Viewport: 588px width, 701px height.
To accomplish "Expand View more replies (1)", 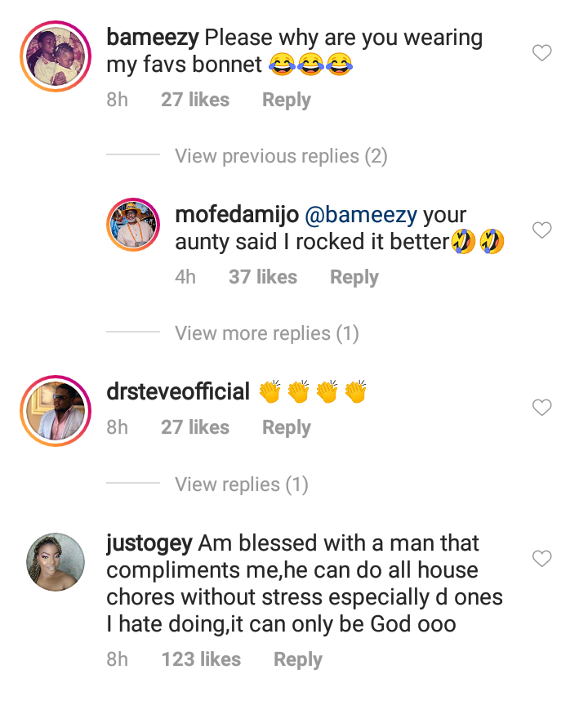I will (267, 333).
